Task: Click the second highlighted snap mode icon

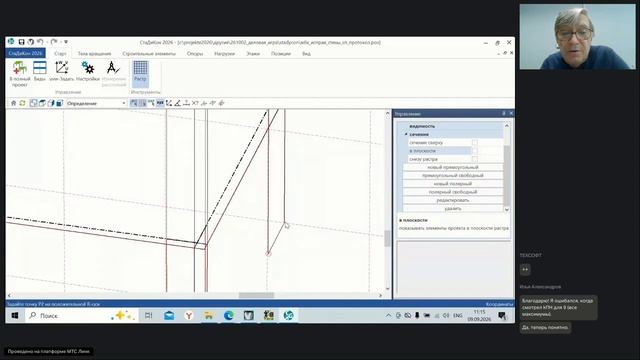Action: click(x=142, y=103)
